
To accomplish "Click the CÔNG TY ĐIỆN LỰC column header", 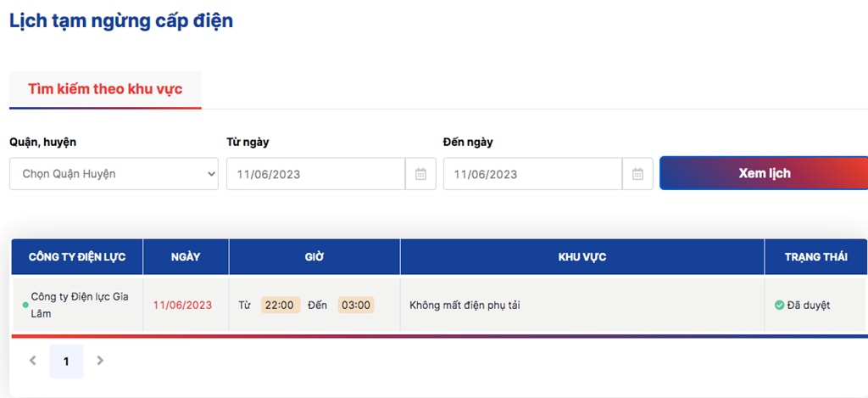I will pyautogui.click(x=77, y=257).
